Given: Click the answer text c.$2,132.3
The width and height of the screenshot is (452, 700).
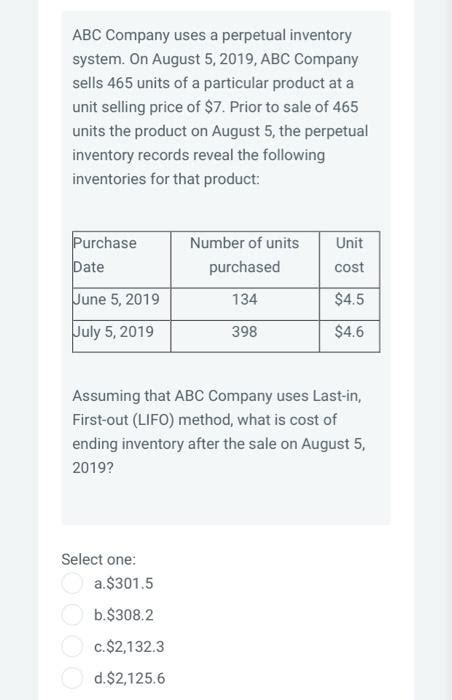Looking at the screenshot, I should [129, 646].
